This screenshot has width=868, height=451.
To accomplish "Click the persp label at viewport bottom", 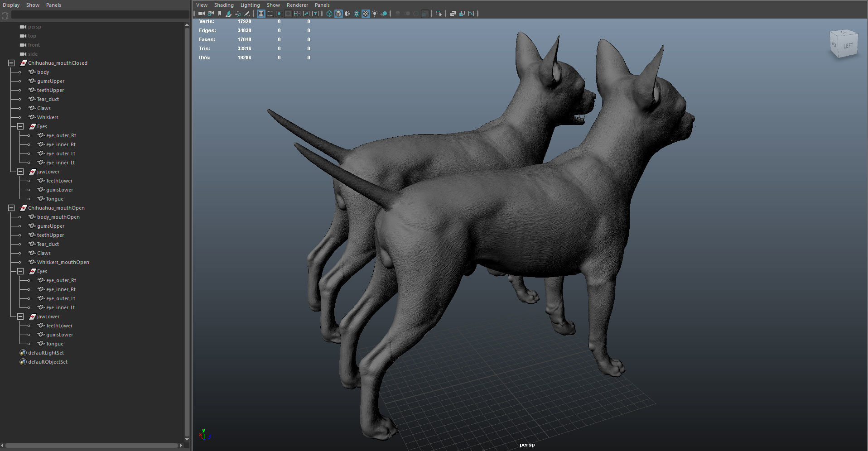I will tap(527, 445).
